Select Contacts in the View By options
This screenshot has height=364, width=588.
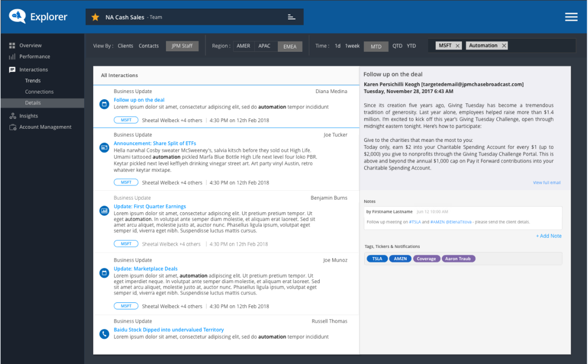click(x=149, y=46)
